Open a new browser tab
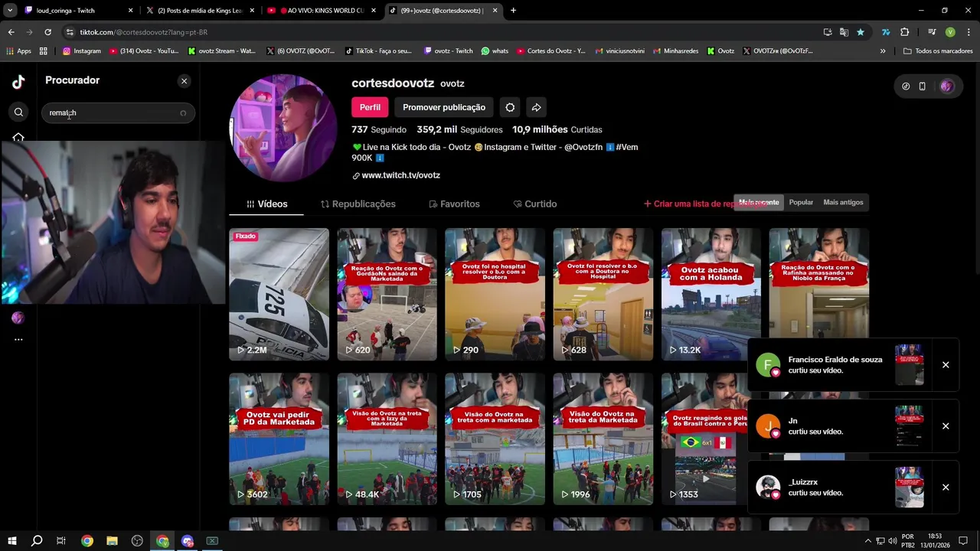This screenshot has height=551, width=980. click(513, 11)
